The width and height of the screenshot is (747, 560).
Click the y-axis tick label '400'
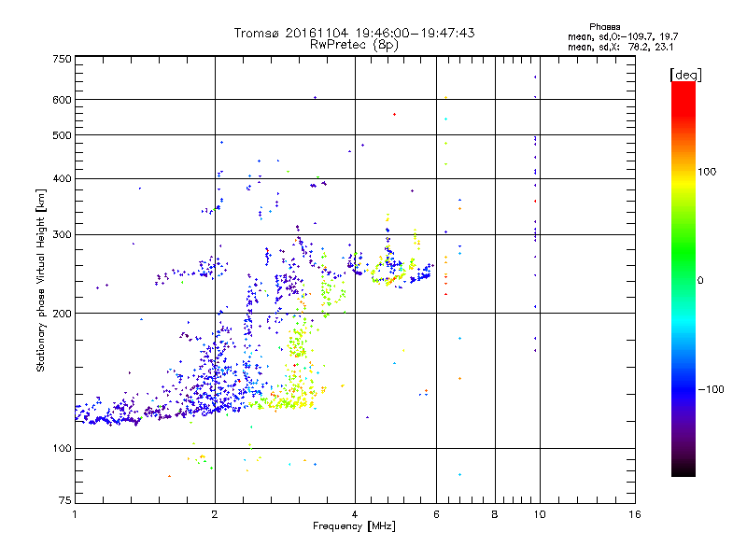(62, 178)
